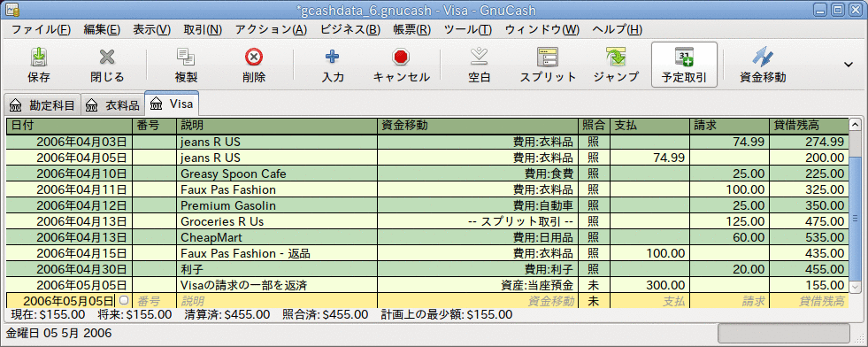Toggle reconcile status of Visaの請求 row
The width and height of the screenshot is (868, 347).
[x=594, y=286]
